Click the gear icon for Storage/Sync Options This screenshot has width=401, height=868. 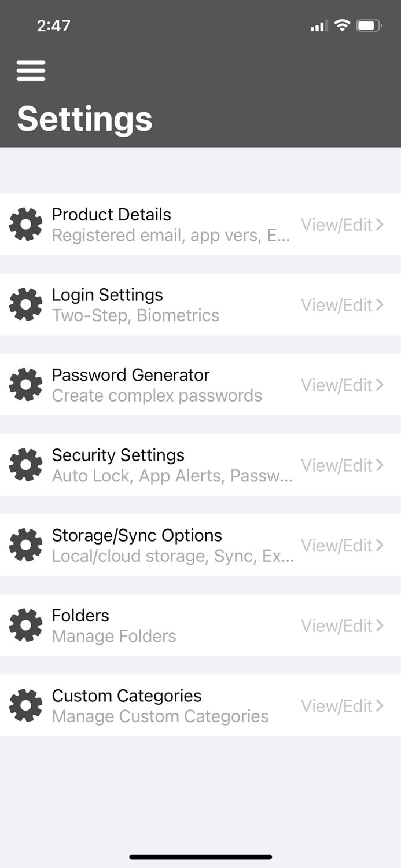25,545
